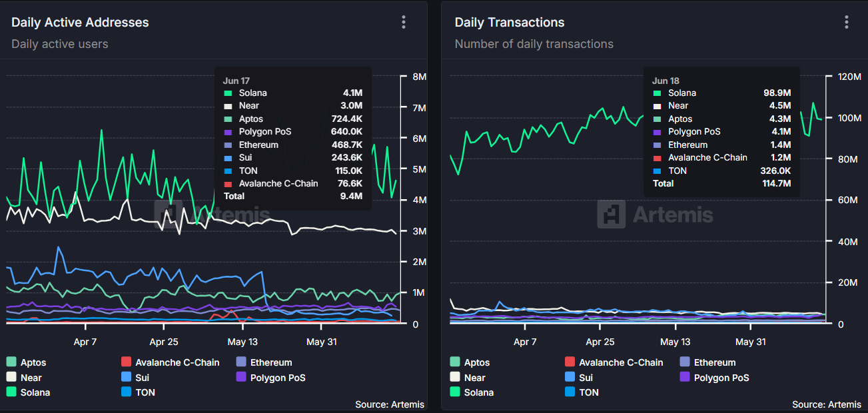Click Polygon PoS 640.0K tooltip value

[347, 132]
